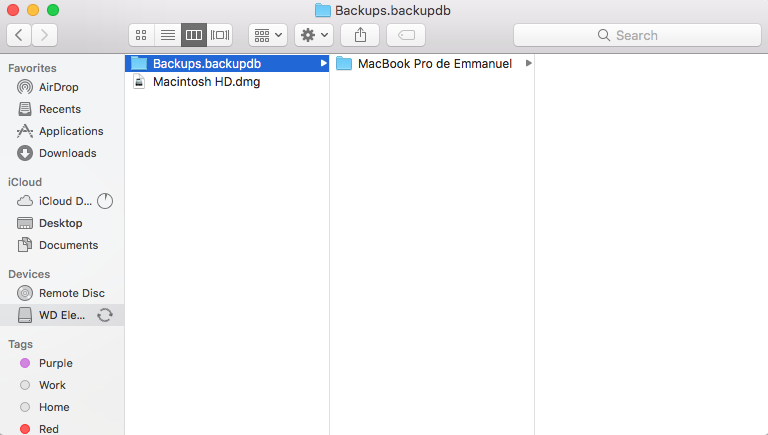Click the Share toolbar button

click(360, 35)
